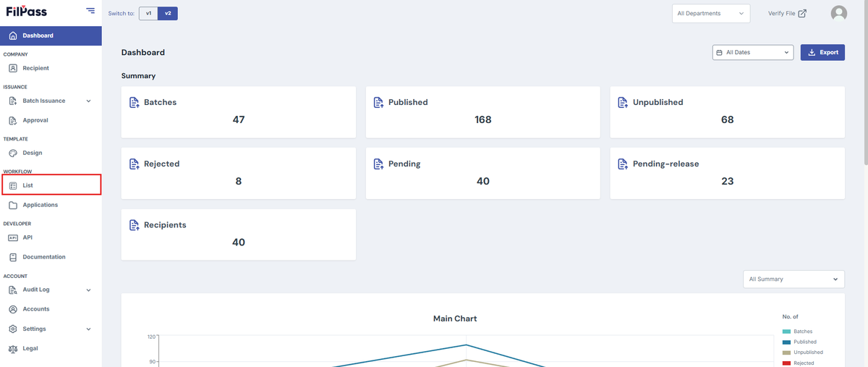Click the Verify File external link icon

pyautogui.click(x=802, y=13)
